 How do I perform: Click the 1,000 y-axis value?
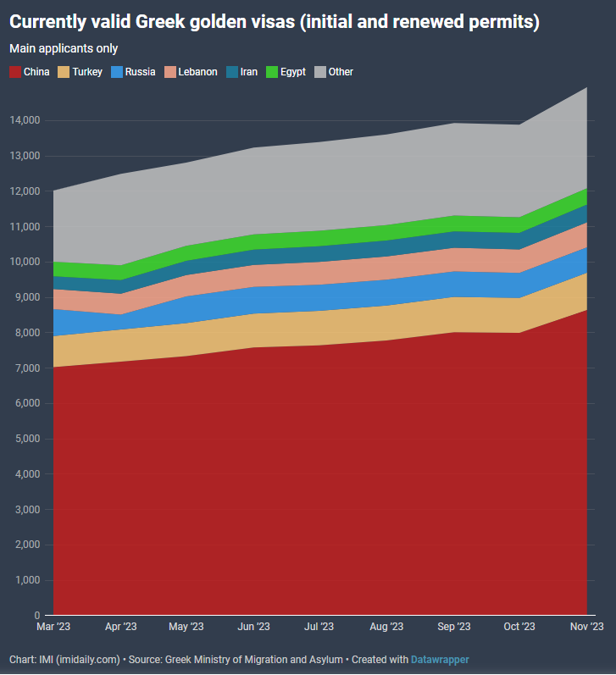coord(28,580)
